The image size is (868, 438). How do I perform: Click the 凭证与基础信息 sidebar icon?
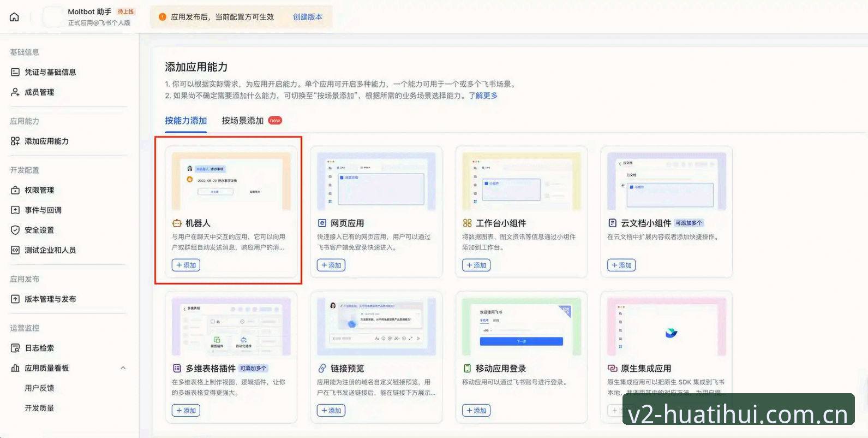[x=15, y=72]
